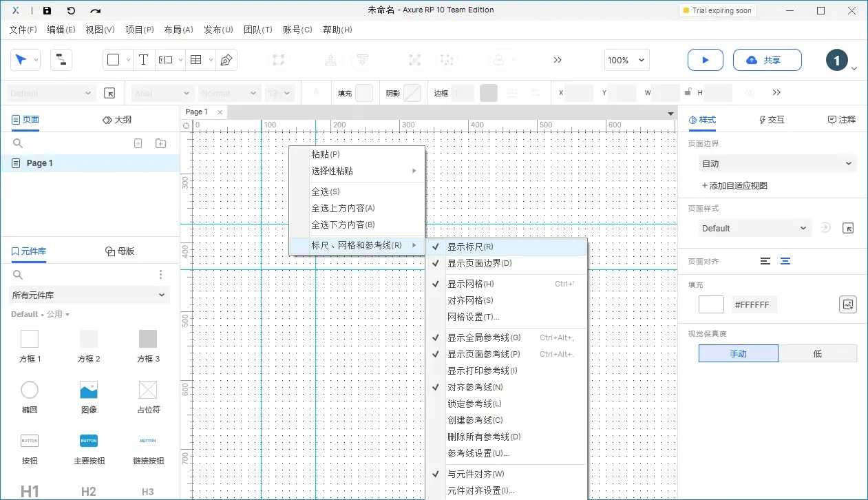
Task: Select the Table tool in the toolbar
Action: pyautogui.click(x=195, y=60)
